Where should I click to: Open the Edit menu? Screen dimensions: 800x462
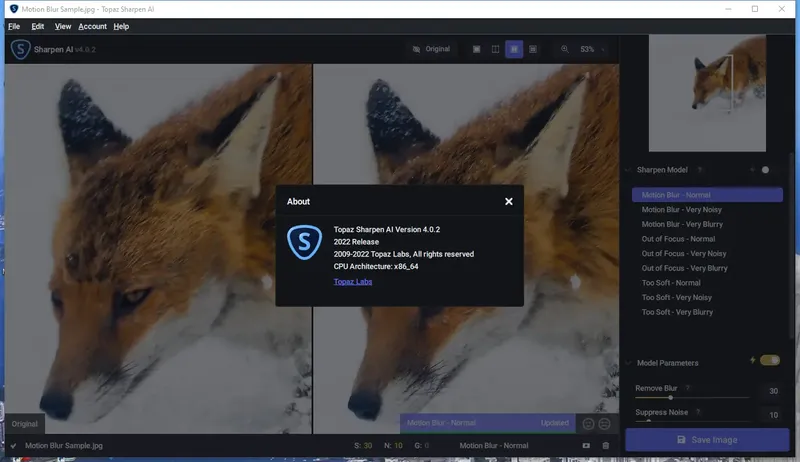[x=38, y=27]
